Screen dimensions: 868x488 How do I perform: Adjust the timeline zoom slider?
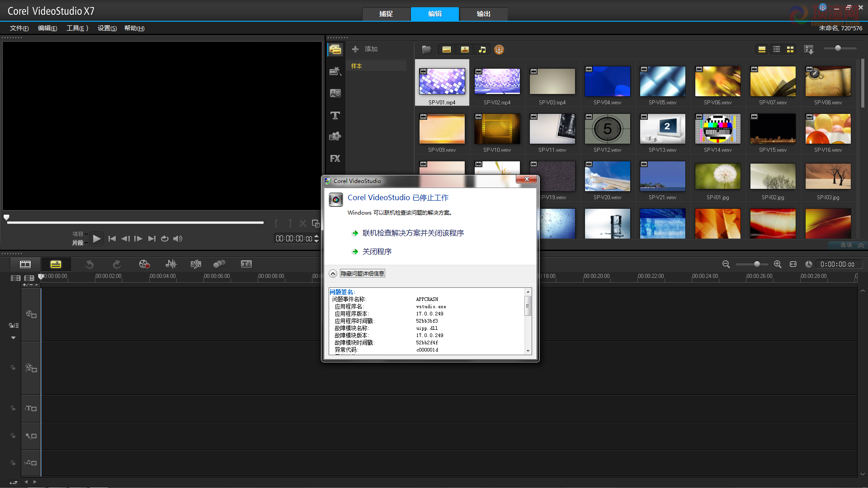(752, 264)
